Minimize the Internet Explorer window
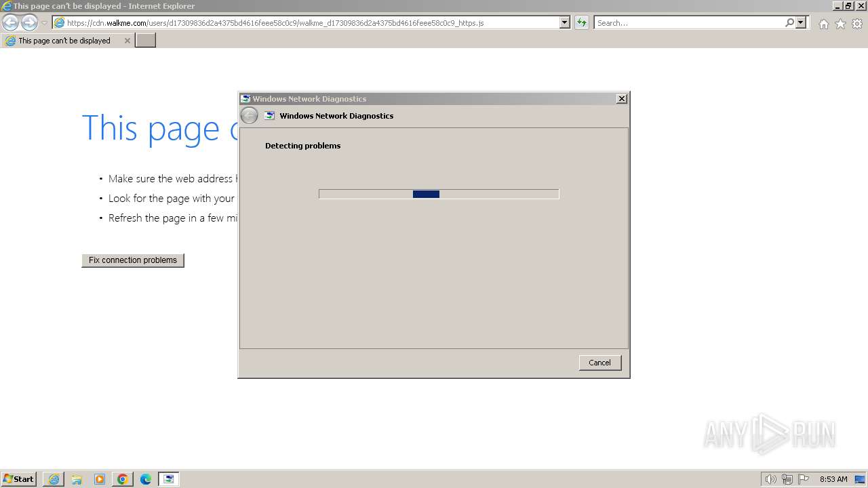Screen dimensions: 868x488 click(x=838, y=5)
